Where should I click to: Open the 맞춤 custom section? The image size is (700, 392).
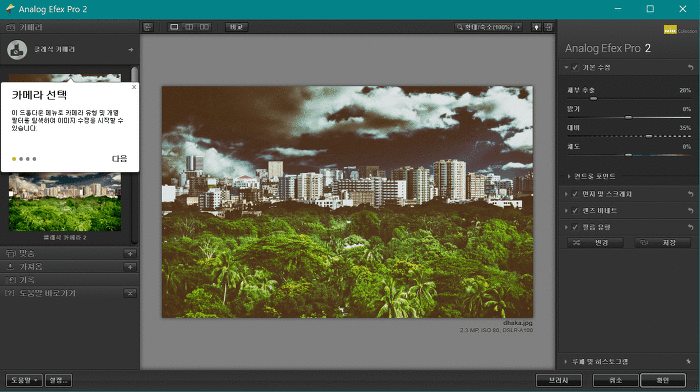[62, 253]
